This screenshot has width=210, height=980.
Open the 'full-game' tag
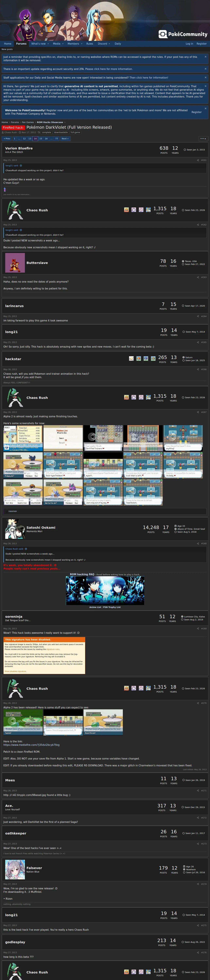coord(75,132)
